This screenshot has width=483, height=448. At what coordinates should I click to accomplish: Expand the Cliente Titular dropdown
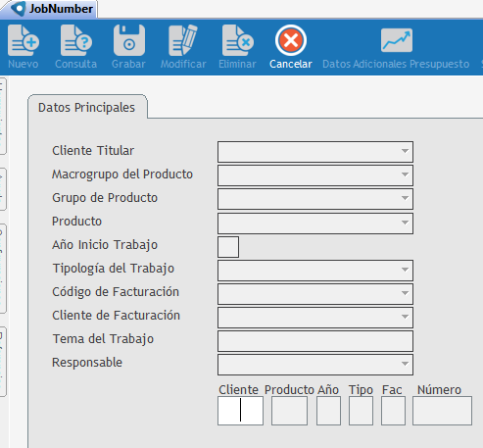(315, 152)
